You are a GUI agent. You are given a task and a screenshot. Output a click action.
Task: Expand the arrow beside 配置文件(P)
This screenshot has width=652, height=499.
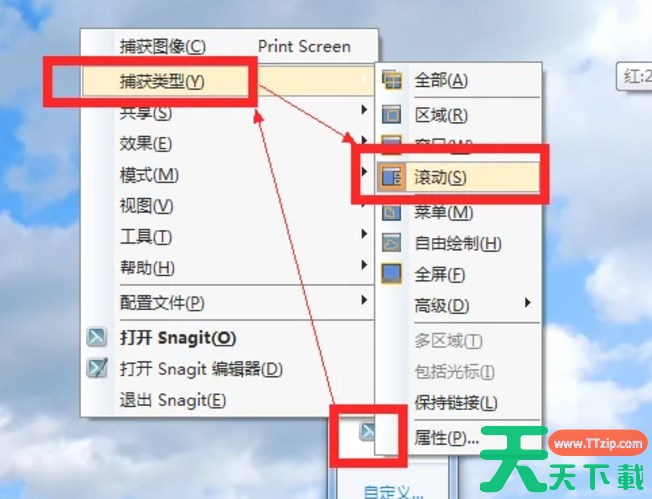(364, 299)
